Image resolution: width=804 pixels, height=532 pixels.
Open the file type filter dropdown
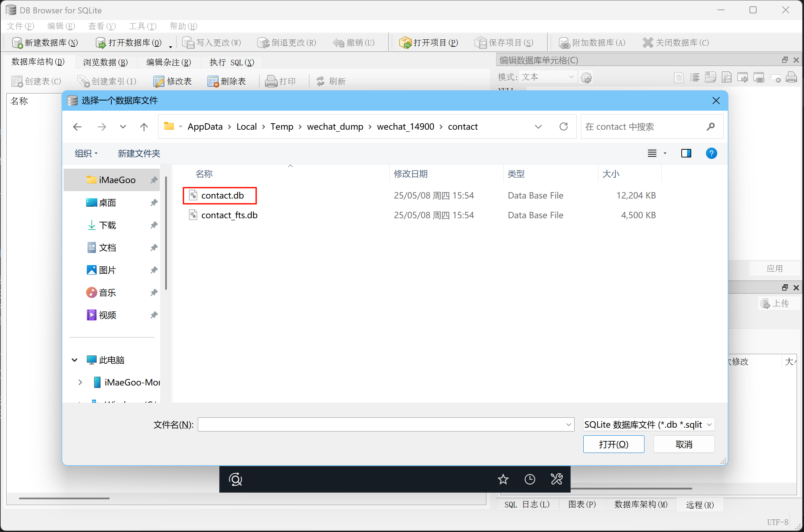coord(649,424)
